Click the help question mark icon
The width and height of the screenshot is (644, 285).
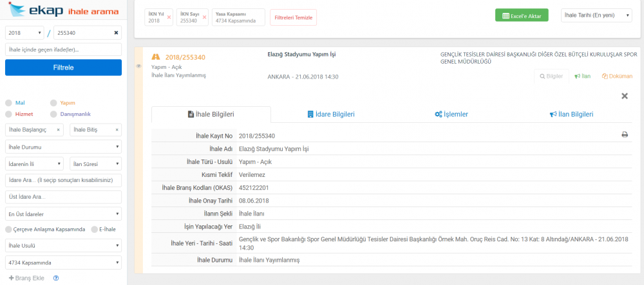[56, 278]
